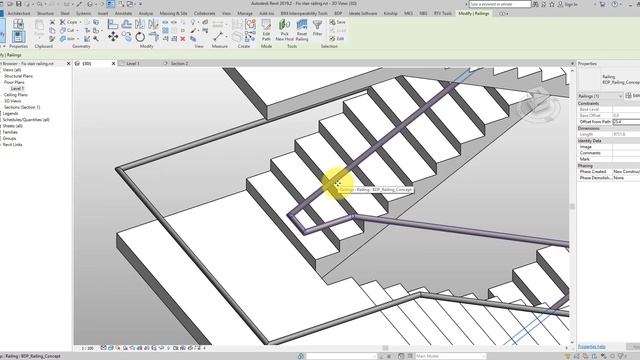The height and width of the screenshot is (360, 640).
Task: Open the quick access toolbar customize arrow
Action: [x=140, y=4]
